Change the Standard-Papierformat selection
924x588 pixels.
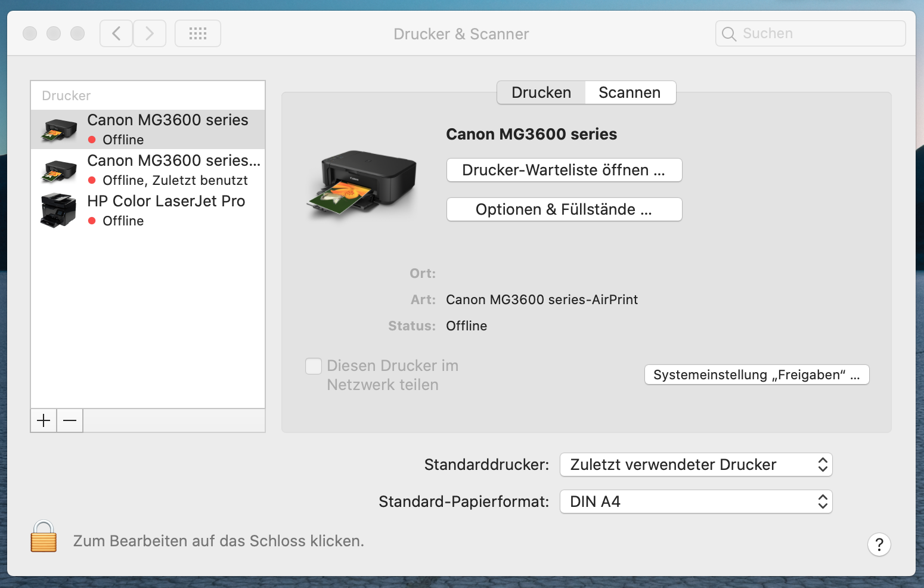pyautogui.click(x=695, y=502)
